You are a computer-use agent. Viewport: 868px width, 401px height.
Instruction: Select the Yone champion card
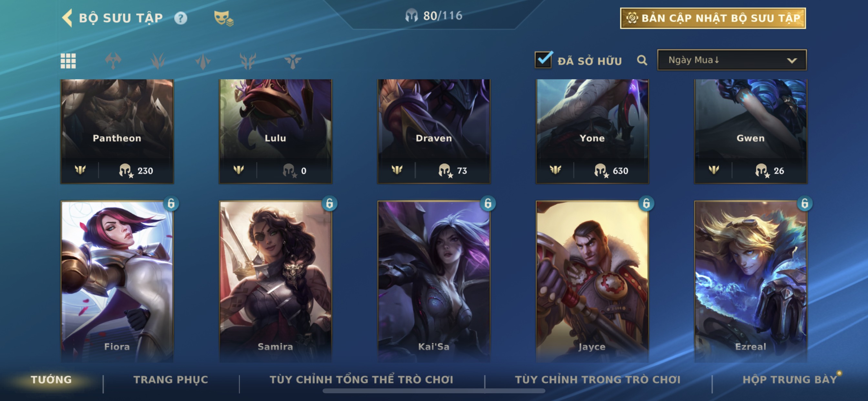592,131
